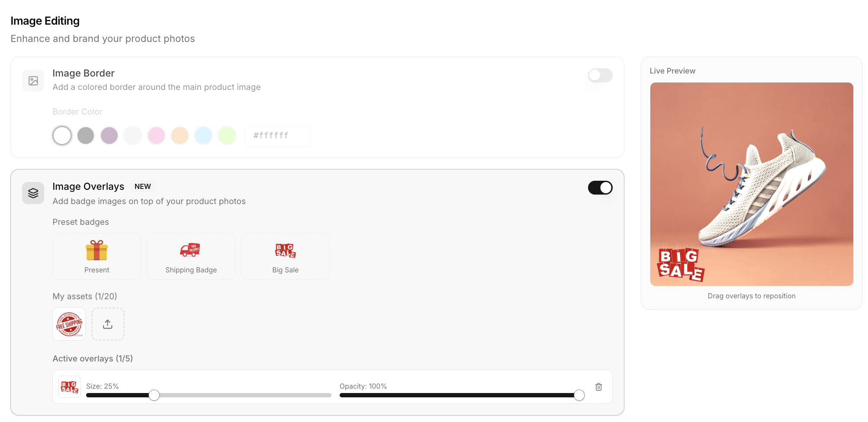Choose the light blue border swatch
The image size is (868, 422).
click(203, 135)
